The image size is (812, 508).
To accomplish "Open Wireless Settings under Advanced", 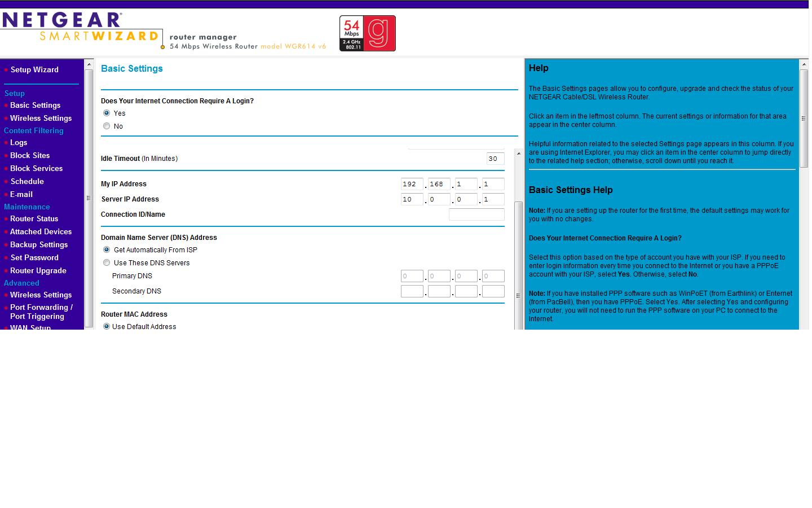I will coord(41,295).
